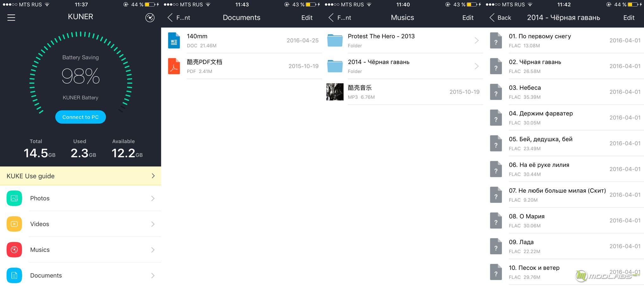Viewport: 644px width, 286px height.
Task: Tap file icon for 10. Песок и ветер
Action: click(x=496, y=272)
